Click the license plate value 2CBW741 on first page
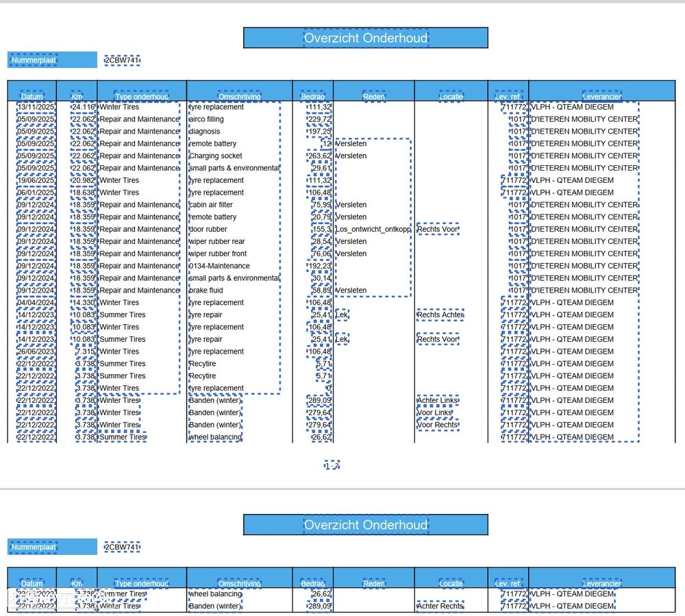This screenshot has height=616, width=685. coord(123,60)
